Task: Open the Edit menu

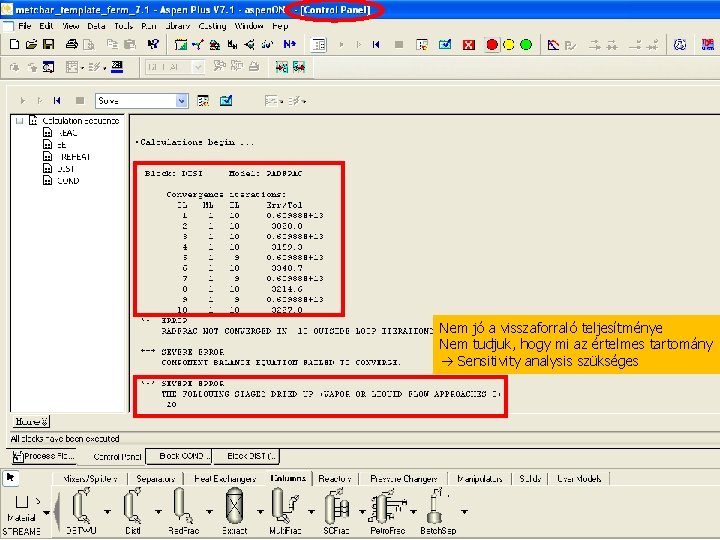Action: pyautogui.click(x=46, y=26)
